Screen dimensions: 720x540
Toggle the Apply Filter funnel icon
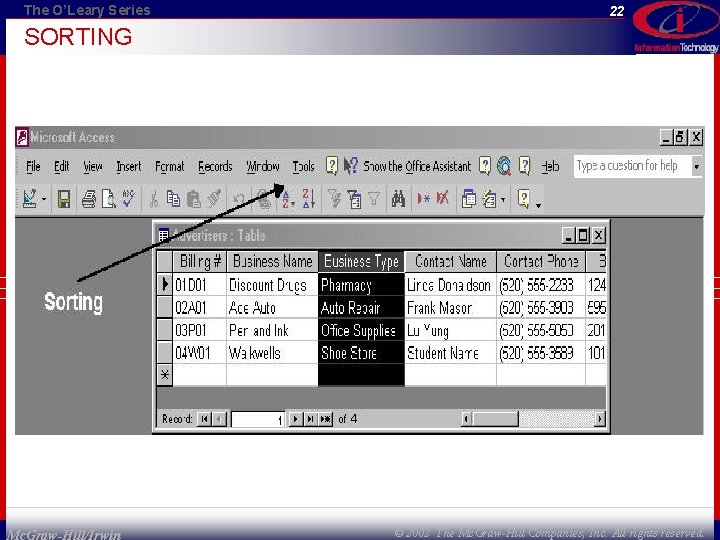(374, 199)
